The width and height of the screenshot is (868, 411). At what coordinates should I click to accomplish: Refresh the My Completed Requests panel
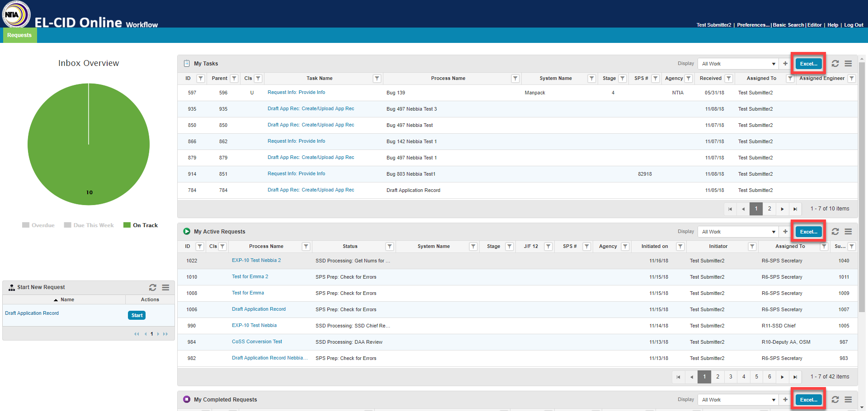(x=835, y=400)
